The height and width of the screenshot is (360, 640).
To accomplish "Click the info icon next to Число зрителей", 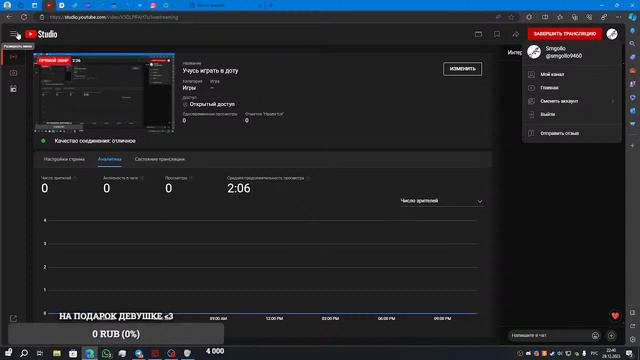I will coord(75,178).
